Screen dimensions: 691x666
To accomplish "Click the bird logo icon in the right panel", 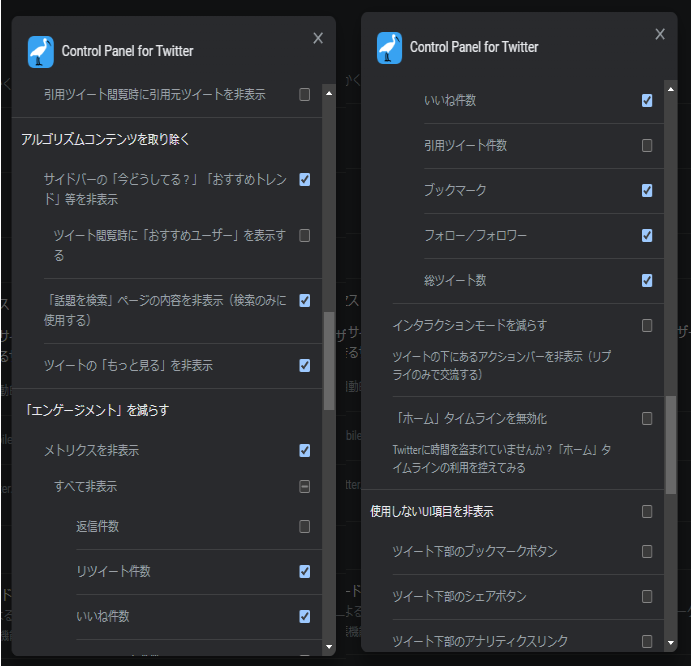I will pyautogui.click(x=389, y=48).
